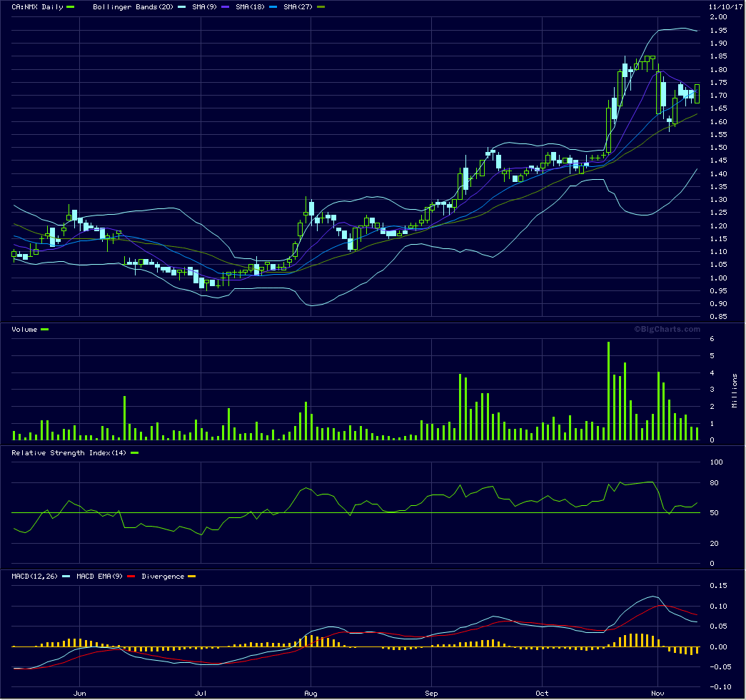Click the cyan Bollinger Bands legend swatch
This screenshot has width=746, height=700.
tap(182, 6)
